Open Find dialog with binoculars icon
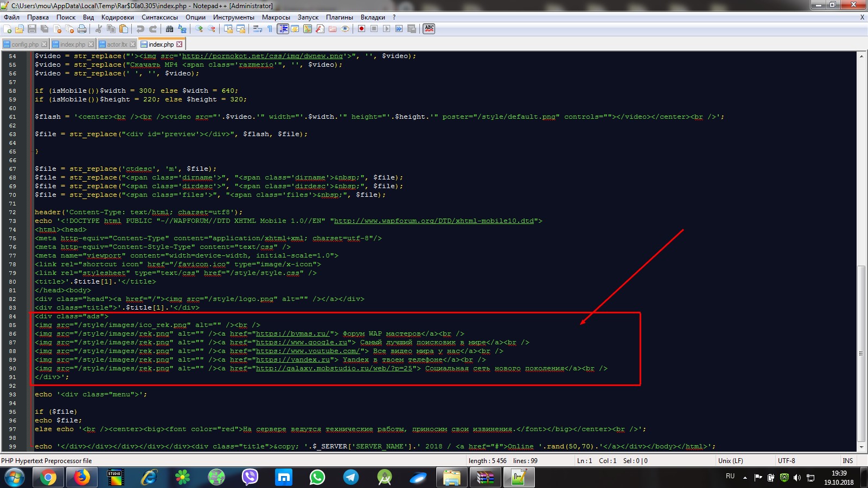 click(x=169, y=29)
